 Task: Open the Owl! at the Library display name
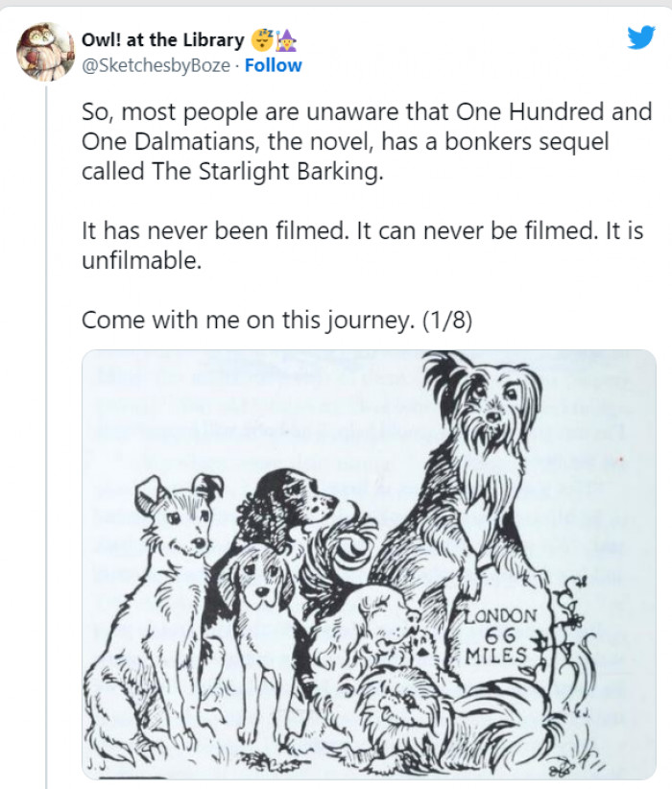162,39
